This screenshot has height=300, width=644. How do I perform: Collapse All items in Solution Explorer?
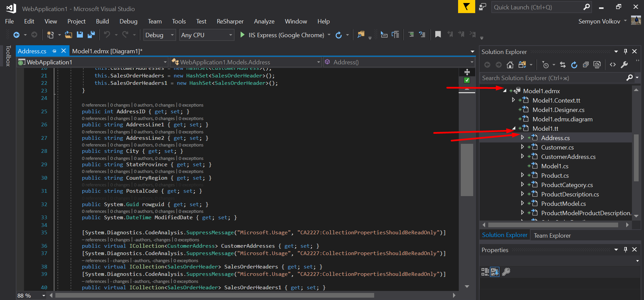pyautogui.click(x=586, y=65)
